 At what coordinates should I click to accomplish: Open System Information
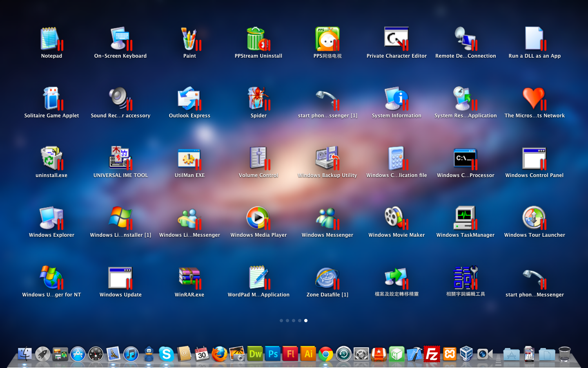tap(396, 99)
